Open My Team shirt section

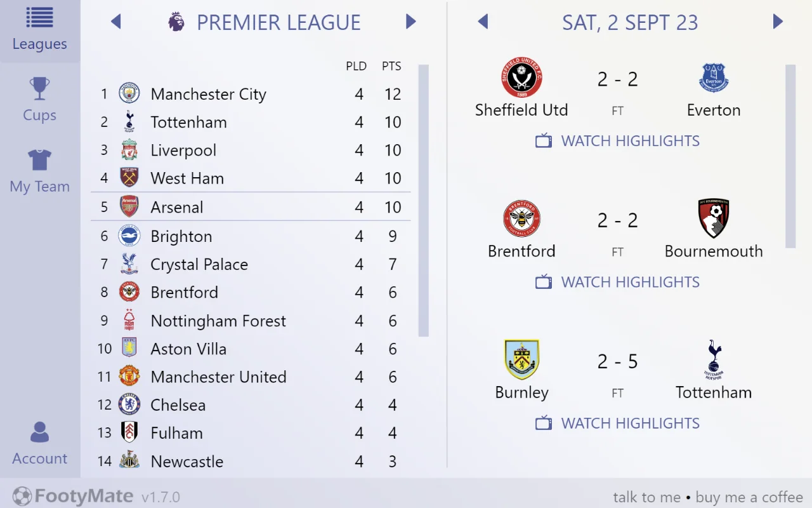pyautogui.click(x=39, y=171)
